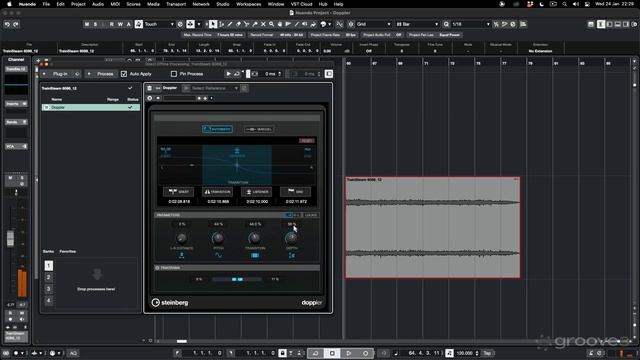Toggle the Auto Apply checkbox
Image resolution: width=640 pixels, height=360 pixels.
tap(124, 74)
